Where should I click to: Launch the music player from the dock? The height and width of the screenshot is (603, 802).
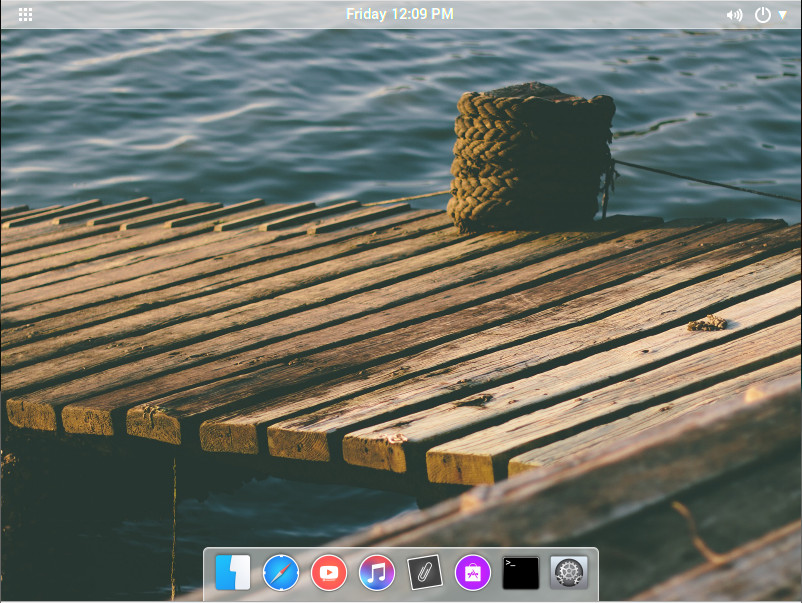pos(377,573)
